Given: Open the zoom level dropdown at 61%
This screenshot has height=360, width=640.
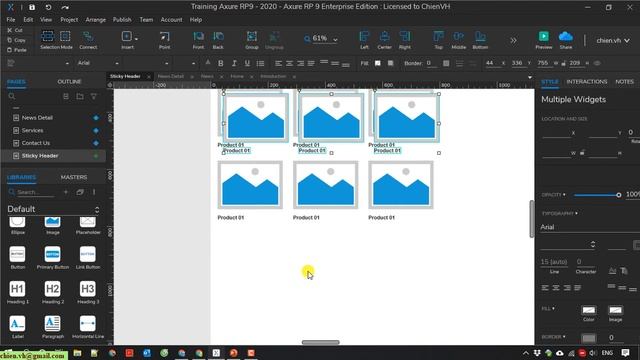Looking at the screenshot, I should tap(335, 40).
